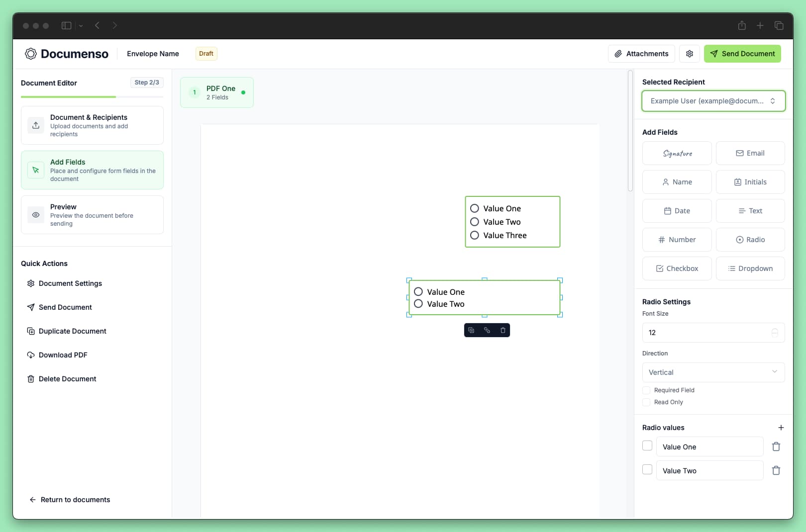The height and width of the screenshot is (532, 806).
Task: Delete the selected field using the floating toolbar trash
Action: click(503, 330)
